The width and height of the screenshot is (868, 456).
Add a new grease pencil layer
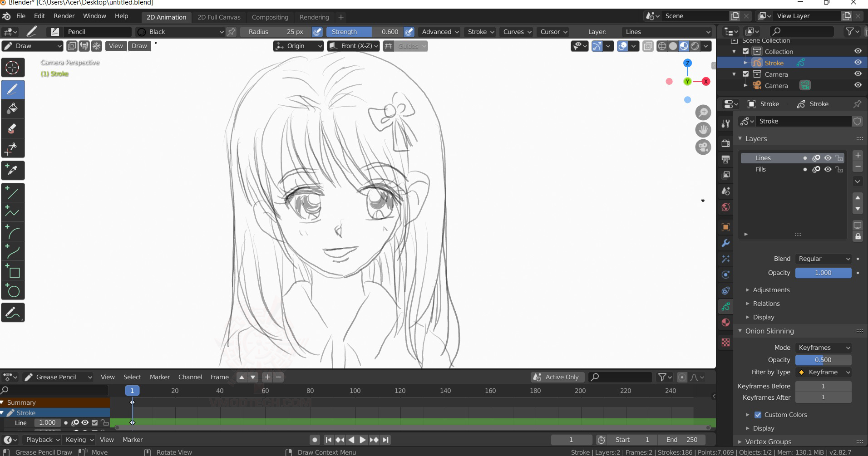tap(858, 155)
